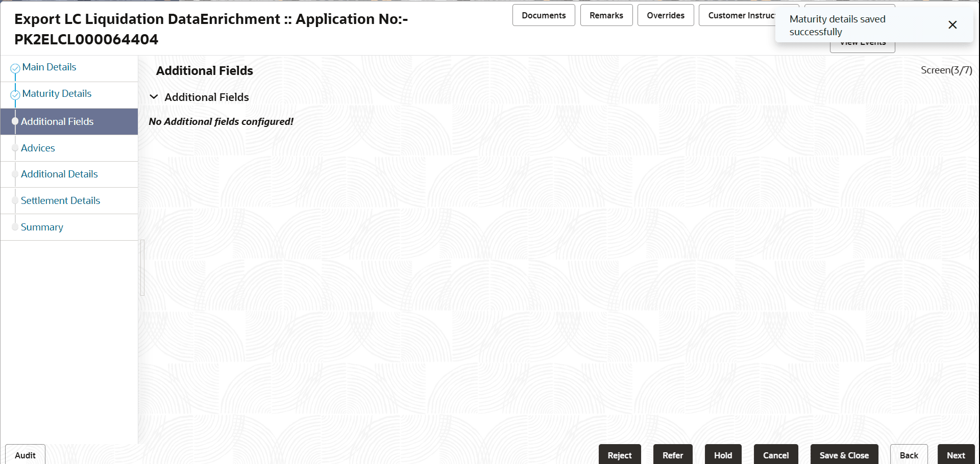The width and height of the screenshot is (980, 464).
Task: Click Save & Close
Action: coord(844,455)
